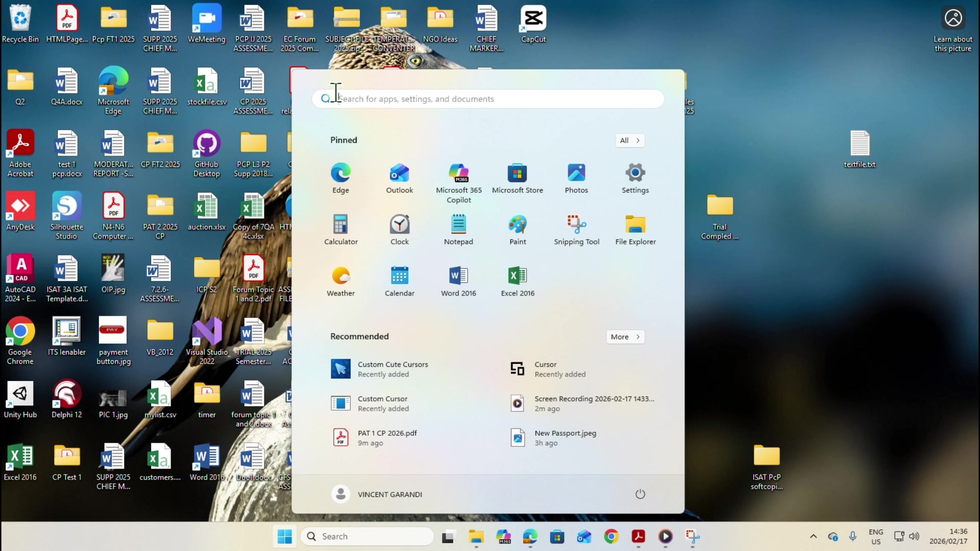Viewport: 980px width, 551px height.
Task: Select the payment button.jpg desktop file
Action: click(x=113, y=341)
